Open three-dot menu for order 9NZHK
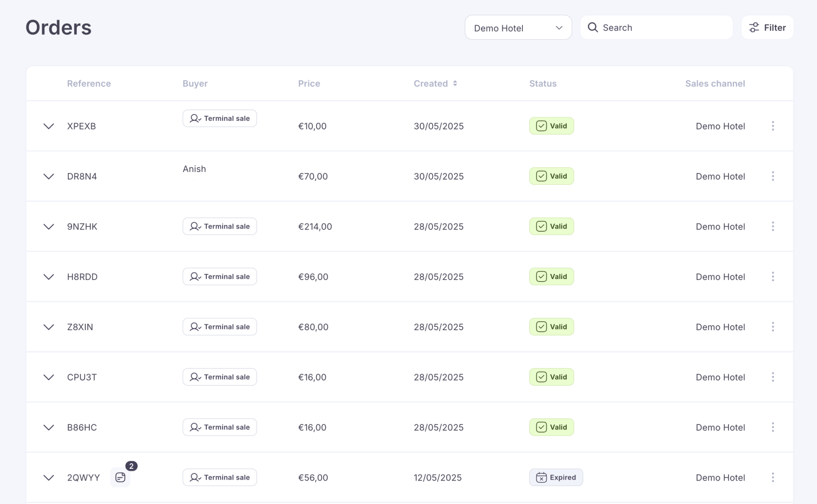The height and width of the screenshot is (504, 817). (x=773, y=226)
